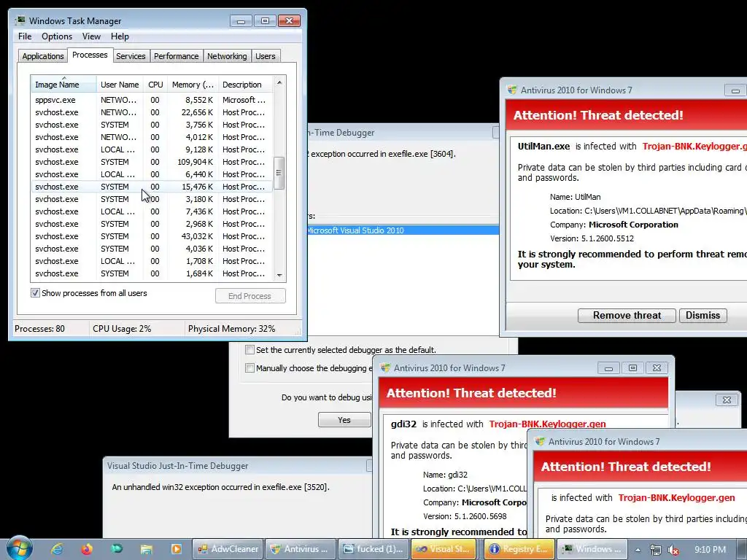Close the gdi32 Antivirus 2010 window
The height and width of the screenshot is (560, 747).
pos(657,367)
